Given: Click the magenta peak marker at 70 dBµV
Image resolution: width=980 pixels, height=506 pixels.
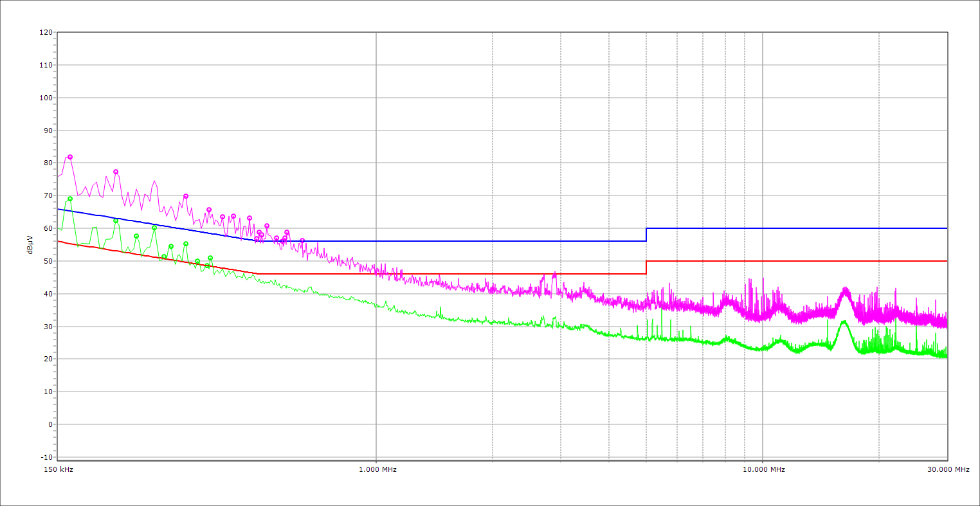Looking at the screenshot, I should pos(186,196).
